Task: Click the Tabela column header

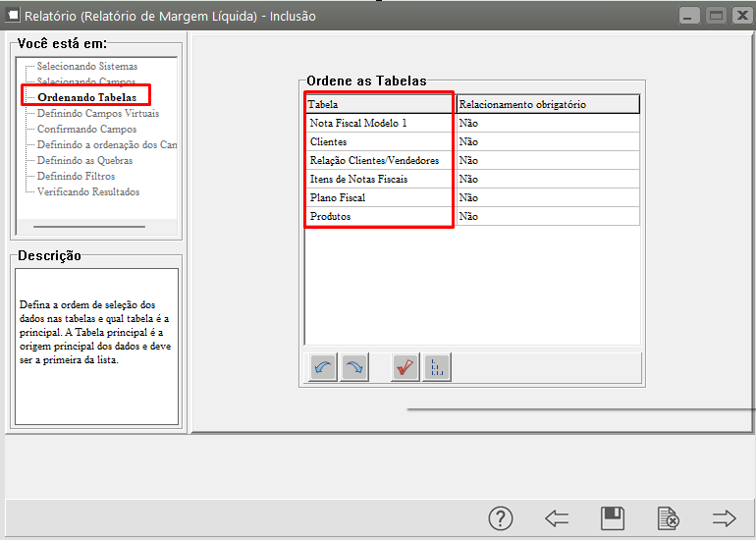Action: tap(379, 104)
